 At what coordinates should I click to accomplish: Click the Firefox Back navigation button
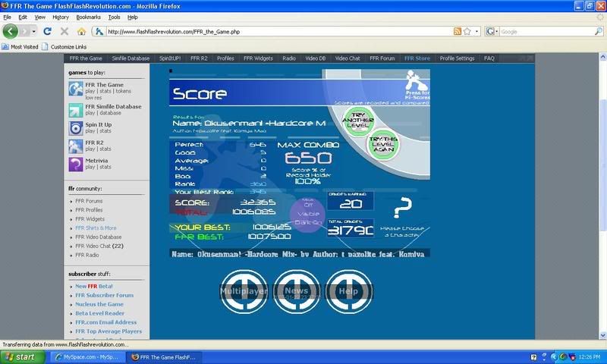point(11,32)
